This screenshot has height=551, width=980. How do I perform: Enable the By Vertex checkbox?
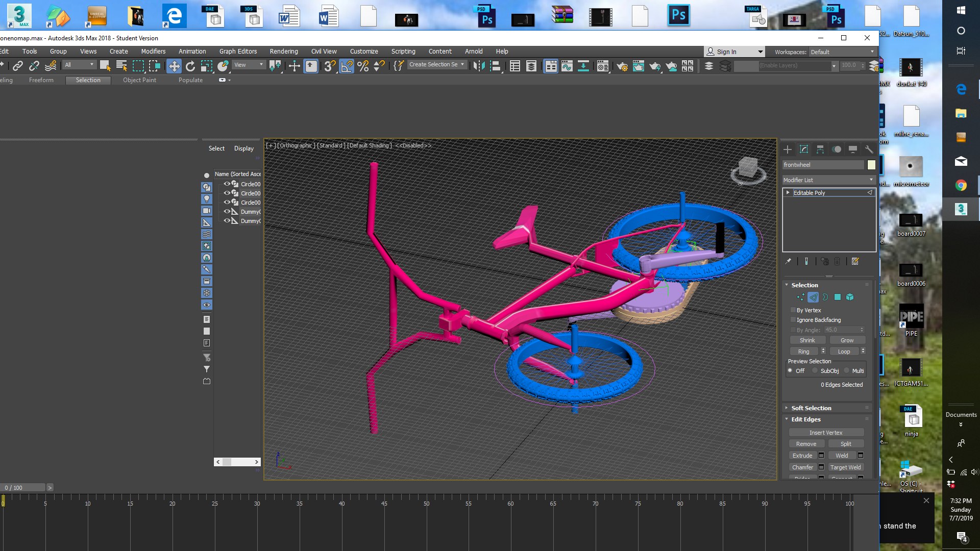point(793,310)
